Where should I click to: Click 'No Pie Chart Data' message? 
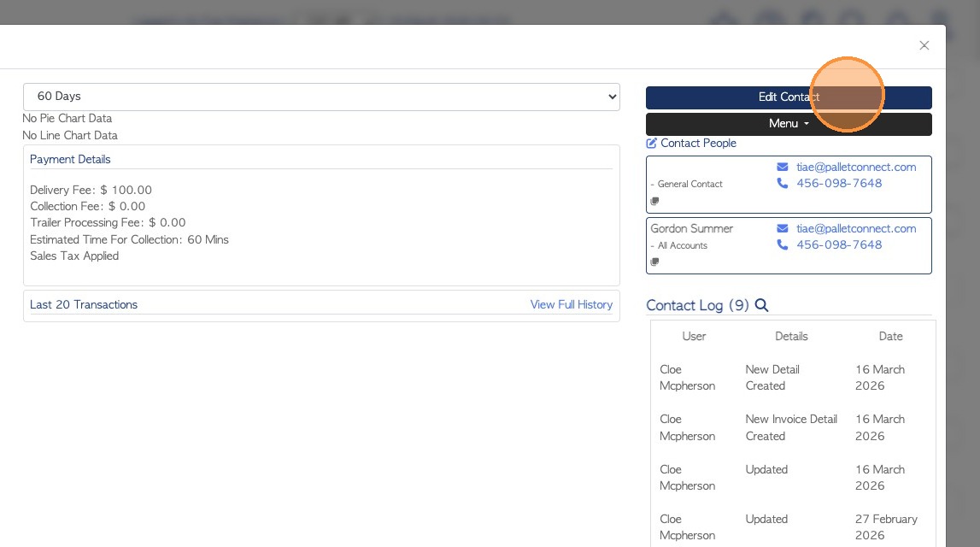click(67, 118)
